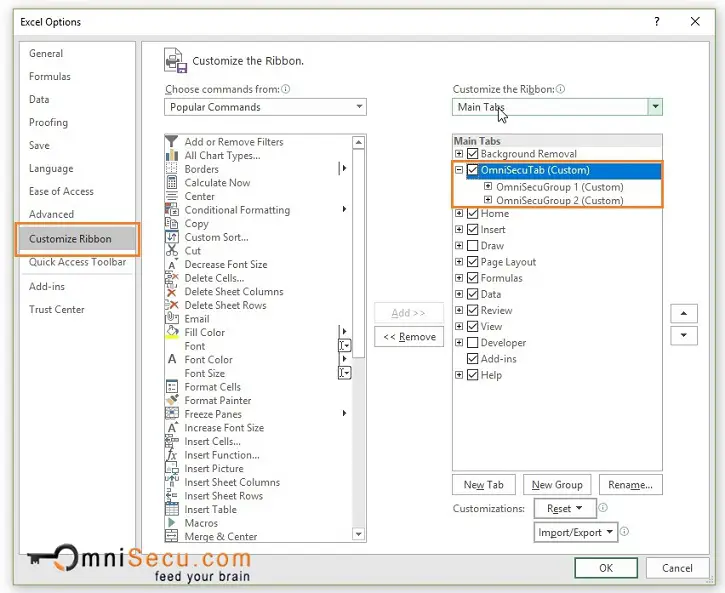Click the Decrease Font Size icon

click(172, 264)
